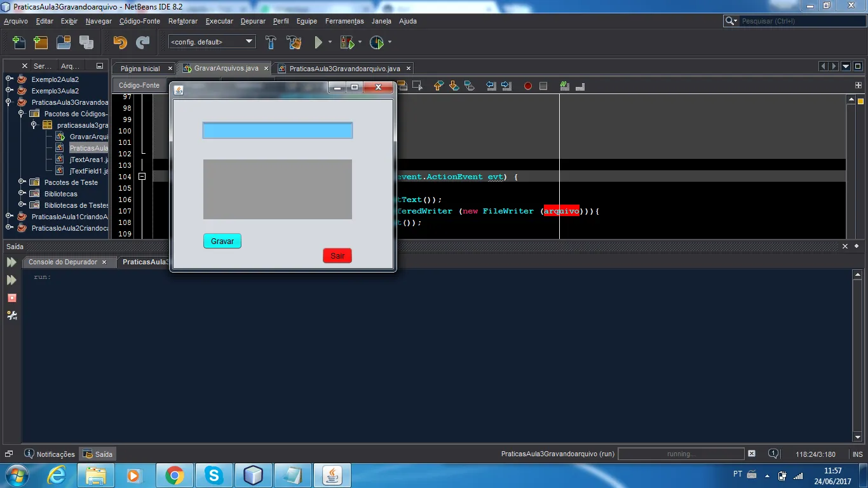
Task: Expand the Exemplo2Aula2 project node
Action: point(9,79)
